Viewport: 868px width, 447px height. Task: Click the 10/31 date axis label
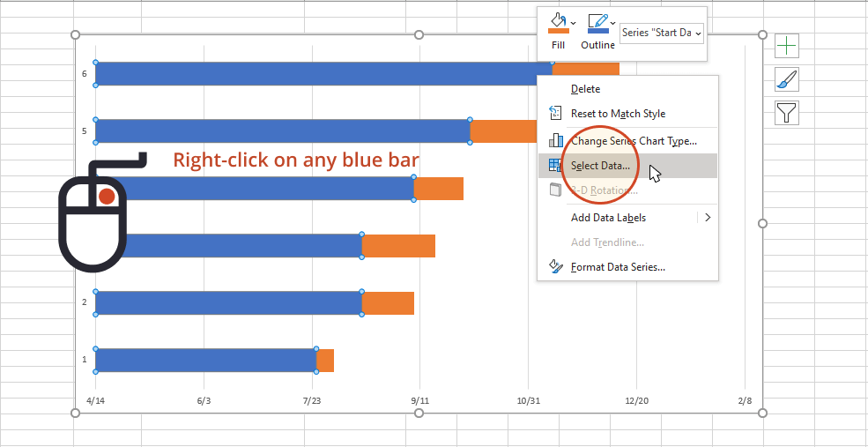click(528, 400)
